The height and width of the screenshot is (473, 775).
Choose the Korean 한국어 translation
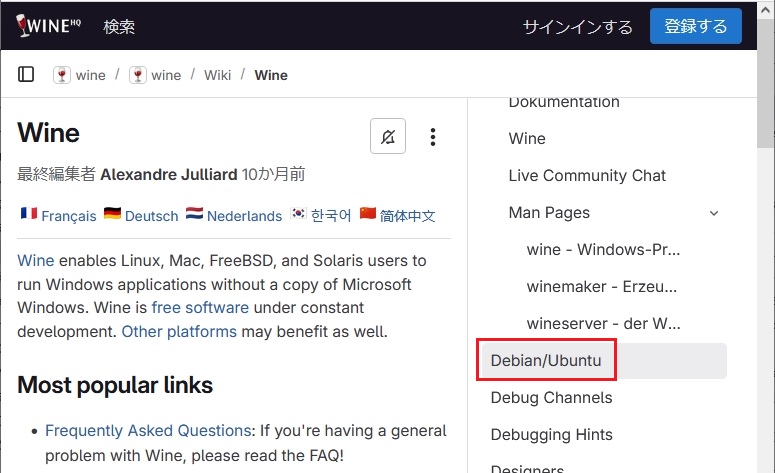pos(330,215)
